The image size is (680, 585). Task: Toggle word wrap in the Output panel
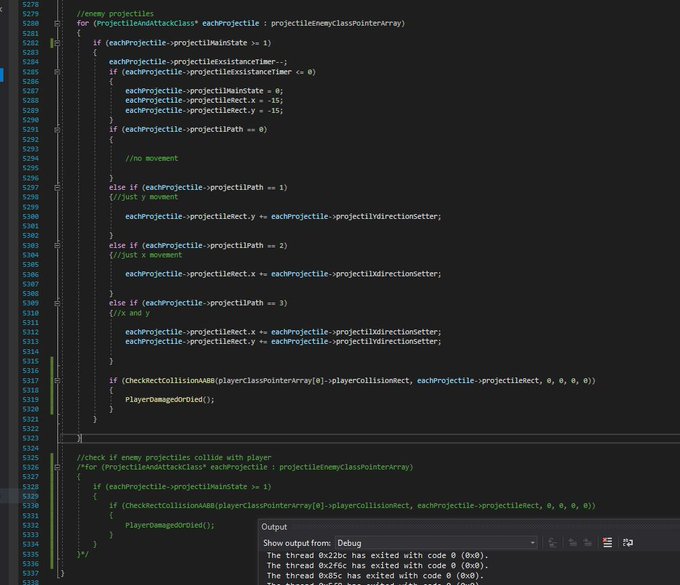pyautogui.click(x=628, y=543)
